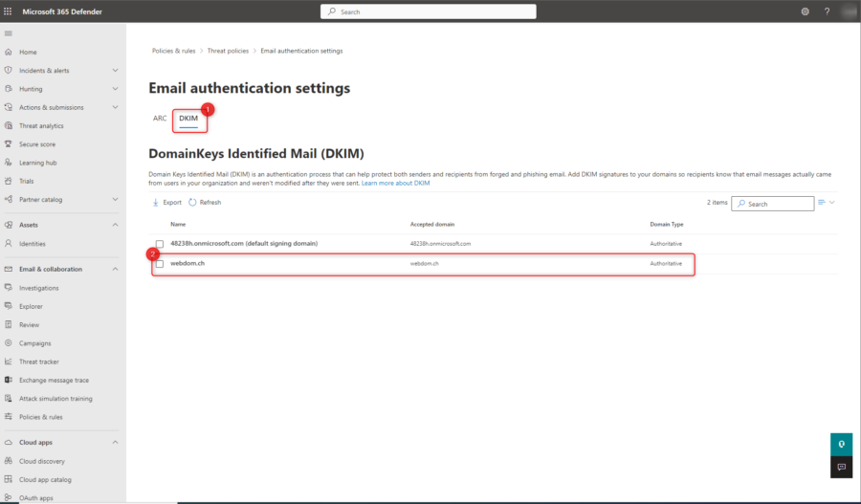Click the Incidents & alerts shield icon
861x504 pixels.
(x=9, y=70)
